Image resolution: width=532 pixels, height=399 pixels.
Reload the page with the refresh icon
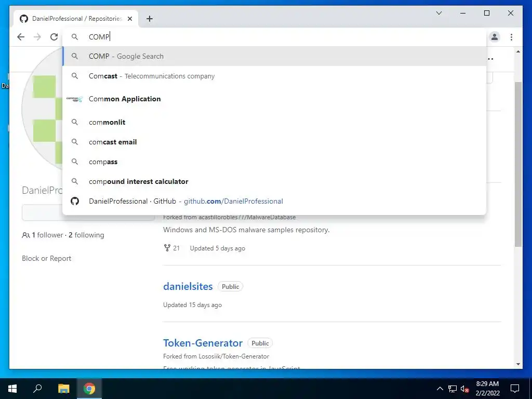pos(54,37)
